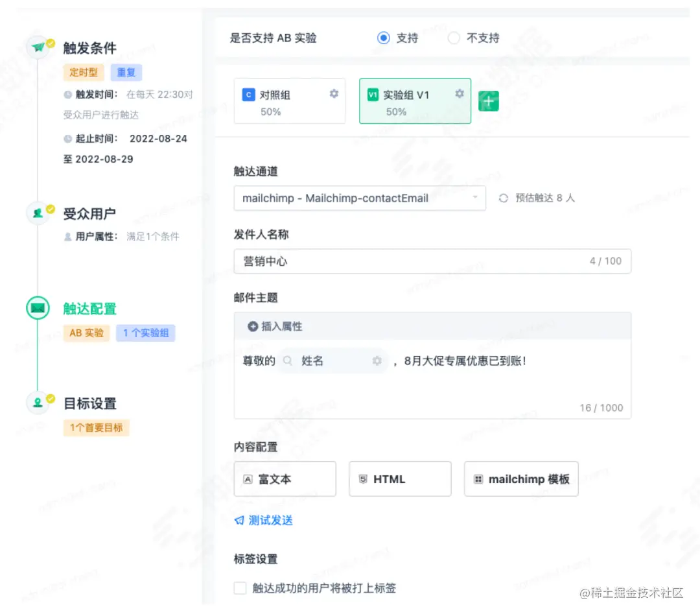Select 不支持 for AB experiment
The image size is (700, 616).
[x=454, y=38]
